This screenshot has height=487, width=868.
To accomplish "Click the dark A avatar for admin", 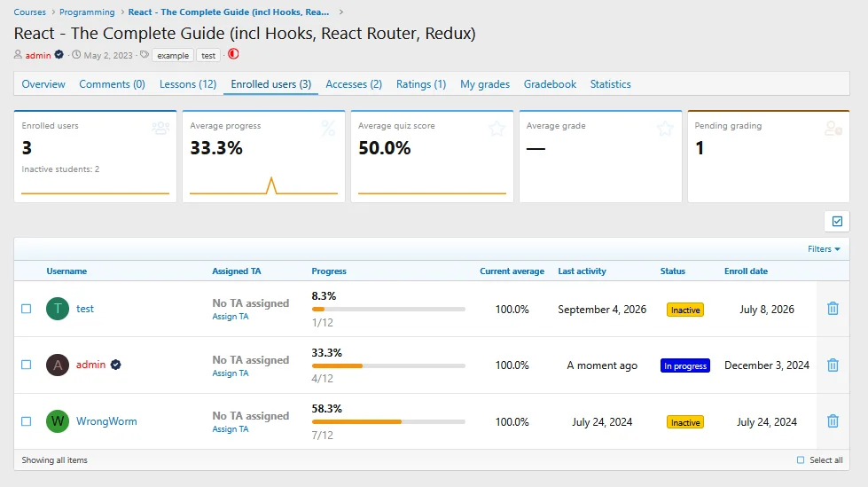I will (58, 365).
